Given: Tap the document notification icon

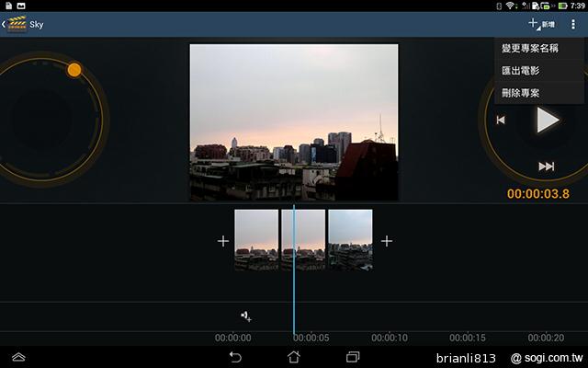Looking at the screenshot, I should pos(8,6).
